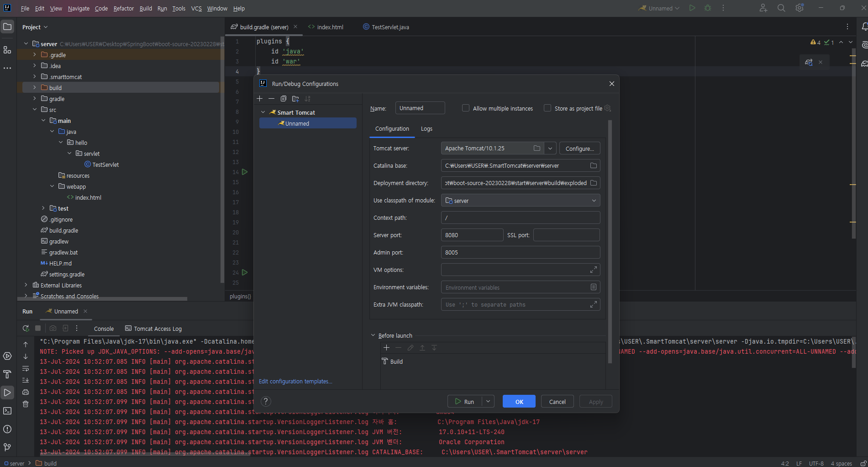Select TestServlet in project tree
868x467 pixels.
coord(101,165)
